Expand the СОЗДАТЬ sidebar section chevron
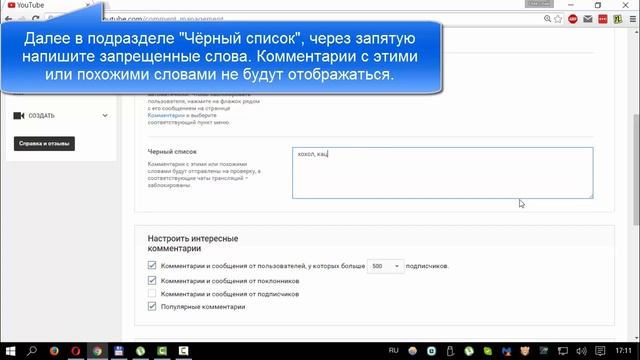 coord(105,116)
